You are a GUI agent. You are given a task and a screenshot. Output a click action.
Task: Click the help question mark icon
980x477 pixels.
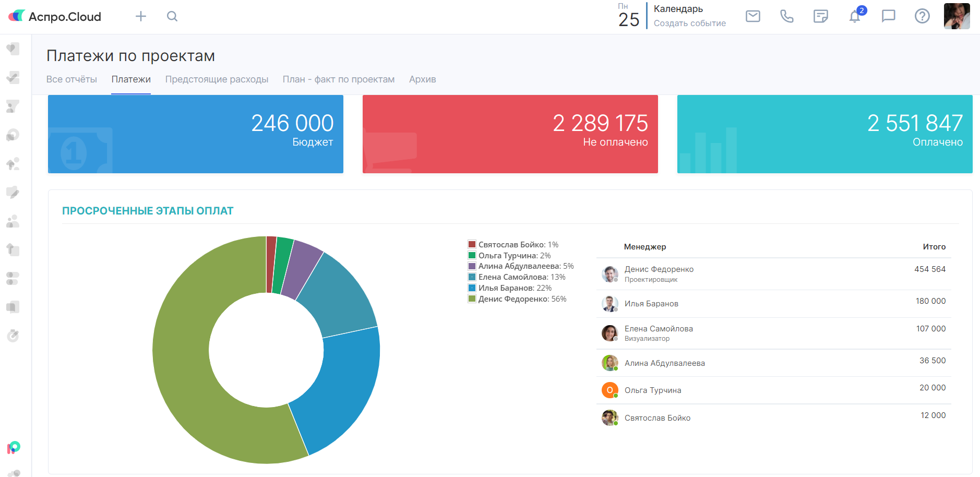pos(922,17)
